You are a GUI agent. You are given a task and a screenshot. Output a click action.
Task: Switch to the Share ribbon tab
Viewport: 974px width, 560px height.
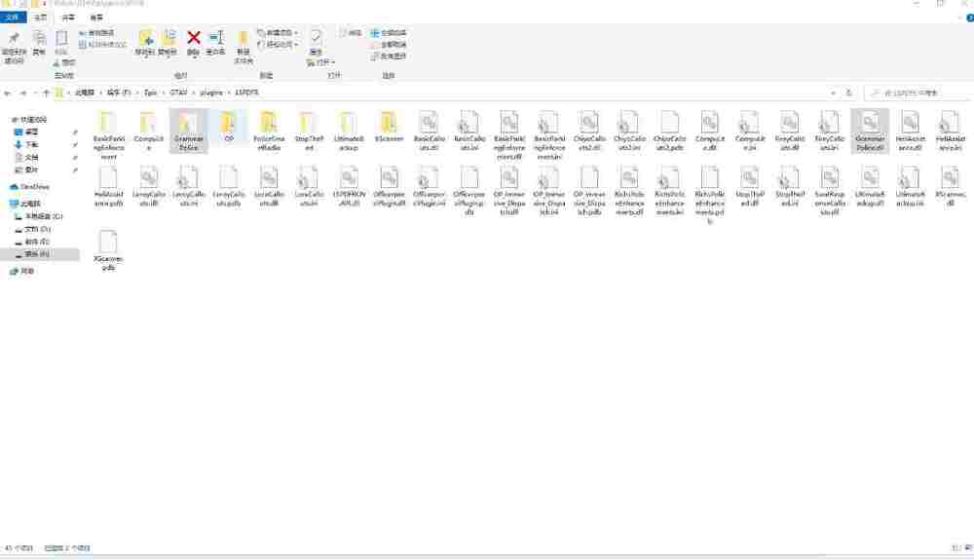point(68,17)
